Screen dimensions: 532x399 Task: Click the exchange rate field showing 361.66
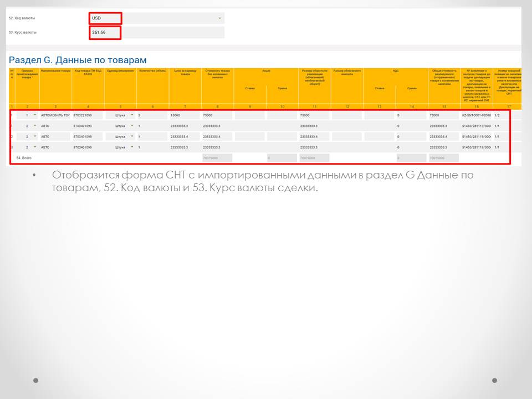(105, 33)
